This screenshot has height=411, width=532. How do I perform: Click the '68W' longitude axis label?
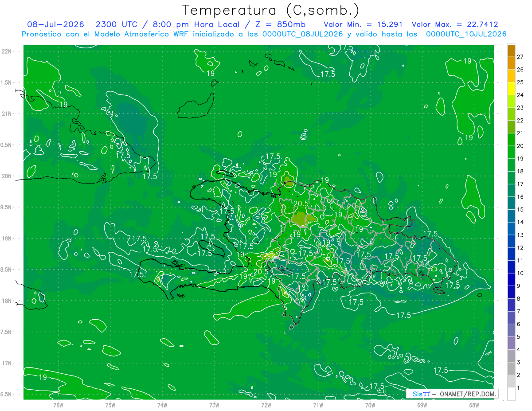pos(474,405)
